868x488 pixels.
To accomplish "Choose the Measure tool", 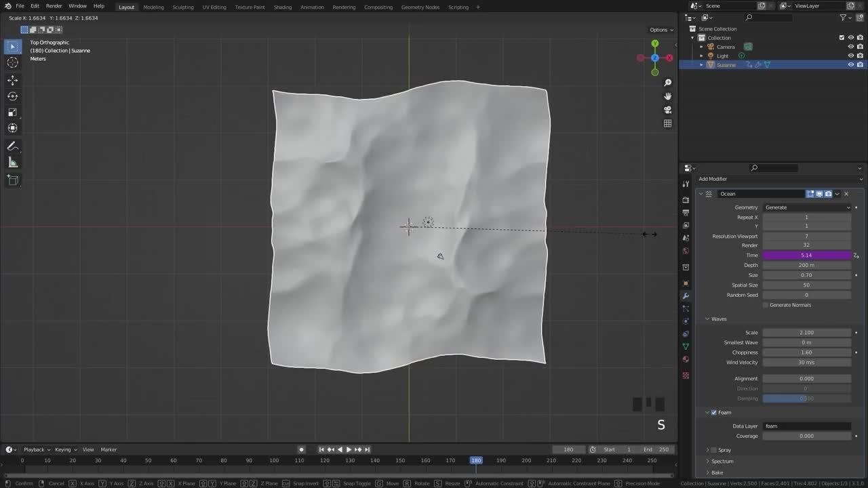I will 12,163.
